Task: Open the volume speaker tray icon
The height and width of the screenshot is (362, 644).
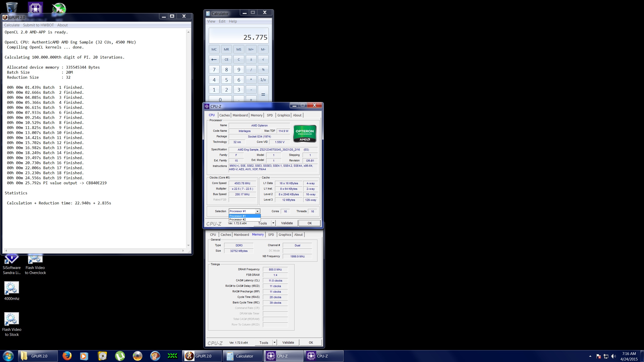Action: click(x=614, y=356)
